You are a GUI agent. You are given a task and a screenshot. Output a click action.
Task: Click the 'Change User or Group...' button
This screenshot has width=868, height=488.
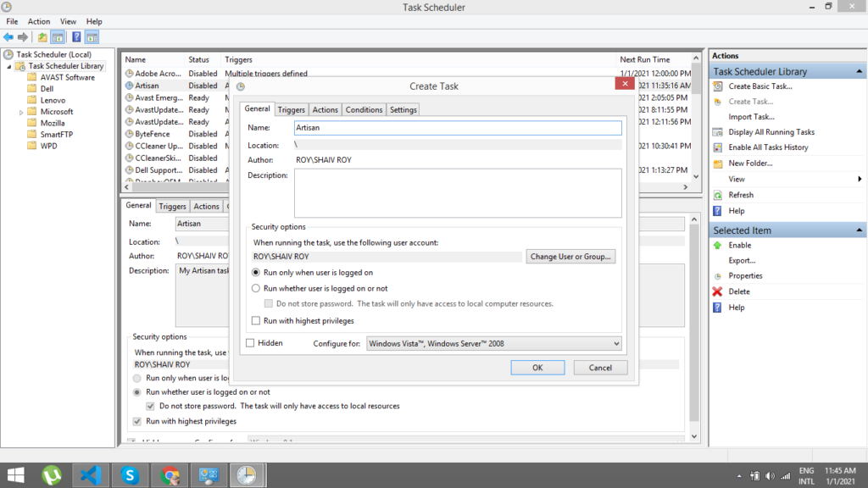click(570, 256)
